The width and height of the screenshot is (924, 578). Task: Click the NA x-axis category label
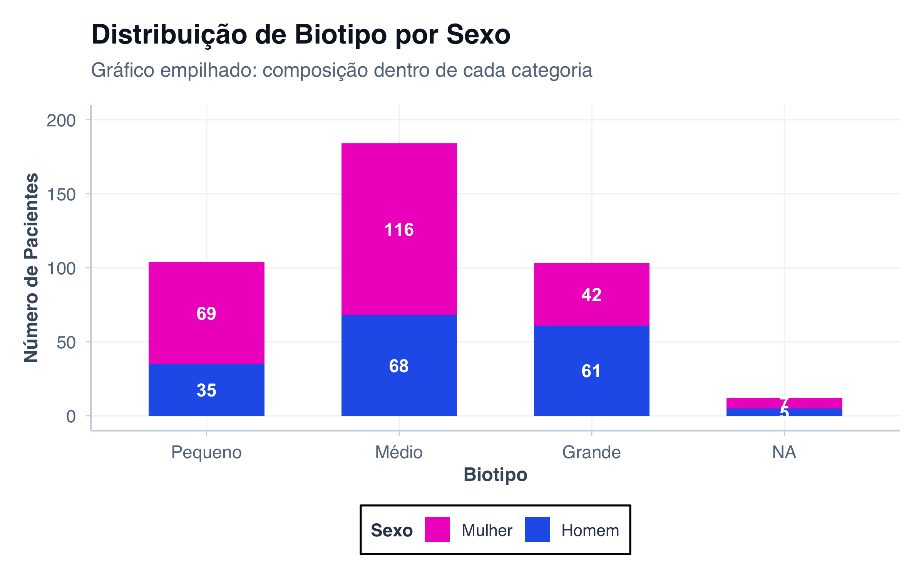[784, 452]
